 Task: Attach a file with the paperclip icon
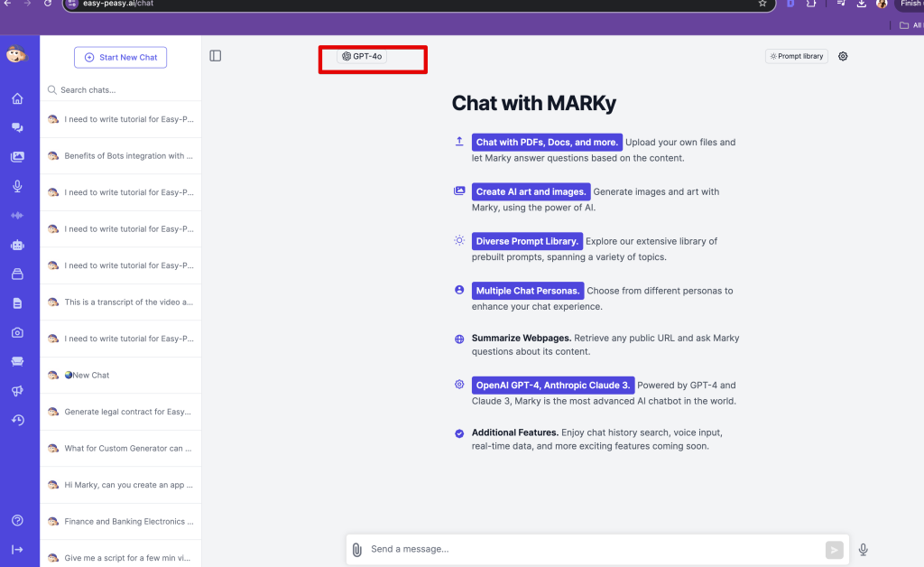(x=357, y=549)
